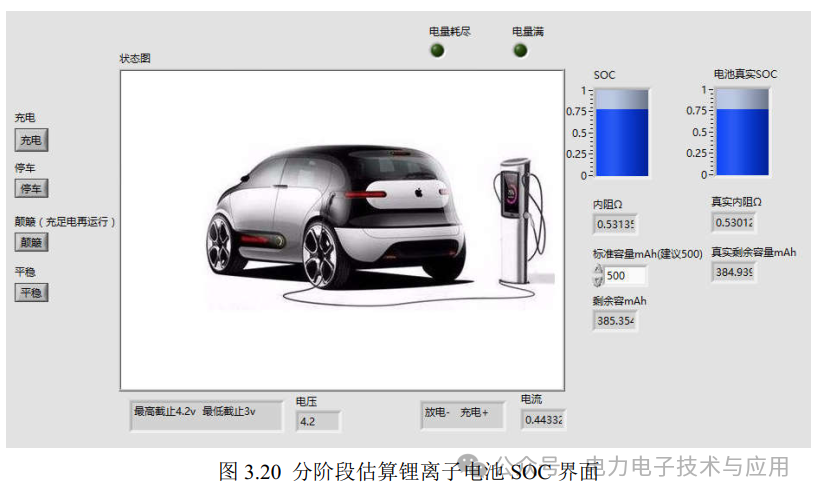
Task: Click the SOC tank level bar
Action: click(x=622, y=133)
